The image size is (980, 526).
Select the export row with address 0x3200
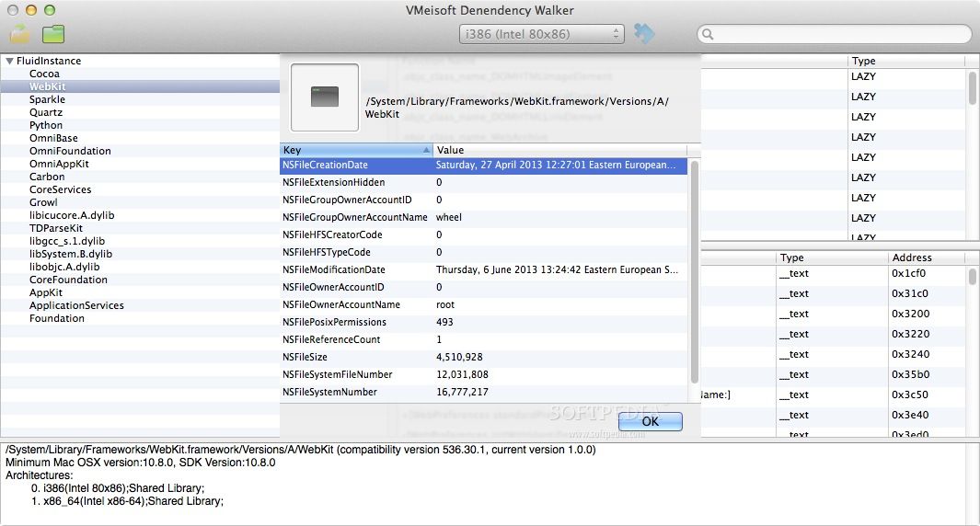point(834,314)
